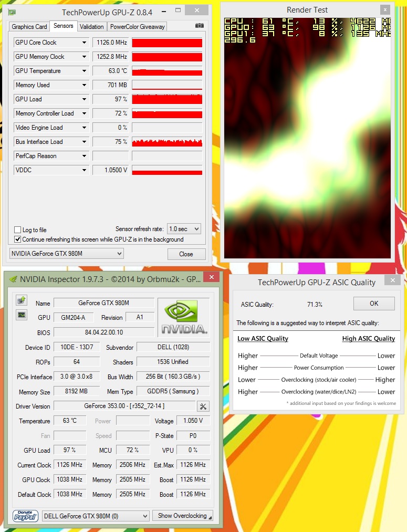The width and height of the screenshot is (407, 532).
Task: Open Memory Controller Load sensor dropdown
Action: [84, 113]
